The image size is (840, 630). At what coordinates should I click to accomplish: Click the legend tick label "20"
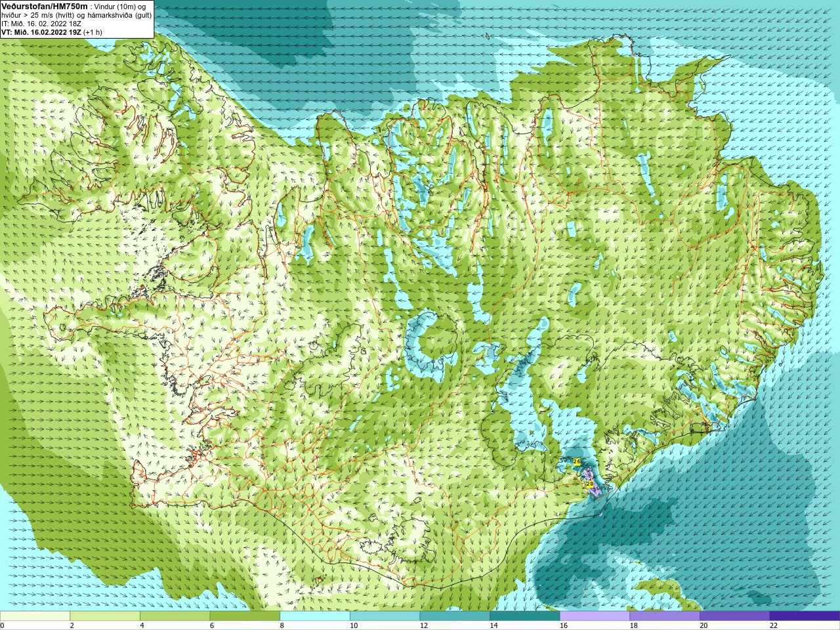click(x=703, y=626)
